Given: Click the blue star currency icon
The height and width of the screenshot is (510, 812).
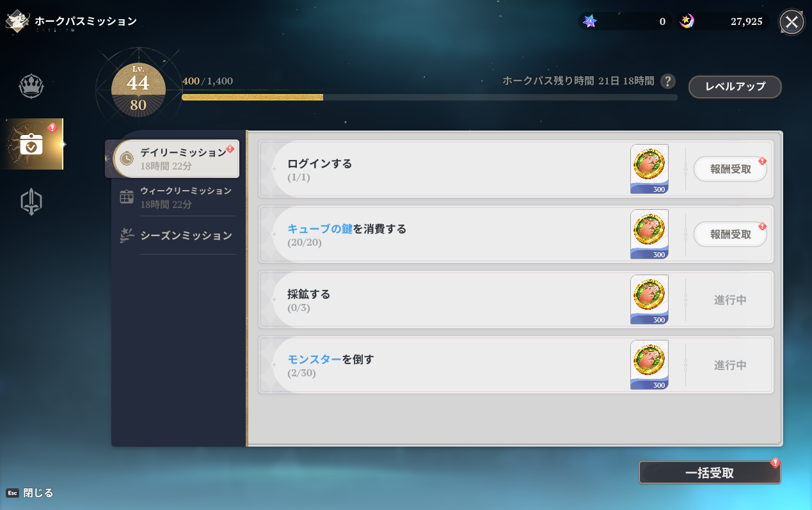Looking at the screenshot, I should pos(590,21).
